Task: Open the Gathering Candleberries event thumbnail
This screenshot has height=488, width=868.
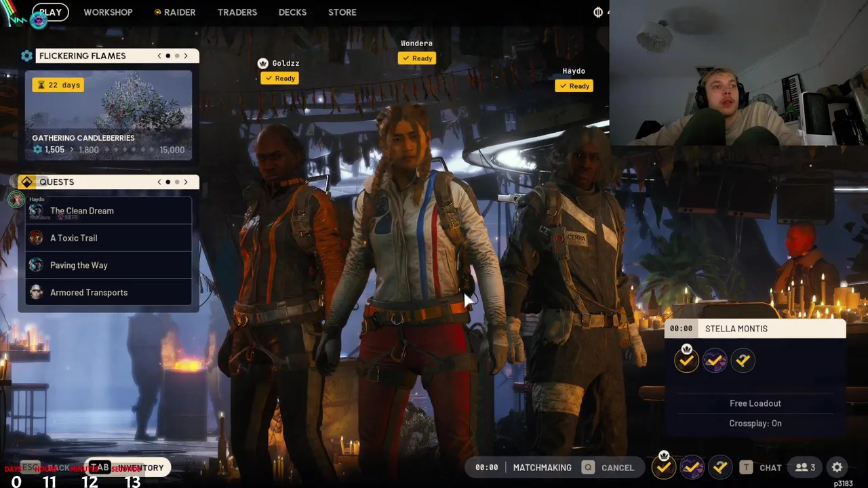Action: [x=108, y=115]
